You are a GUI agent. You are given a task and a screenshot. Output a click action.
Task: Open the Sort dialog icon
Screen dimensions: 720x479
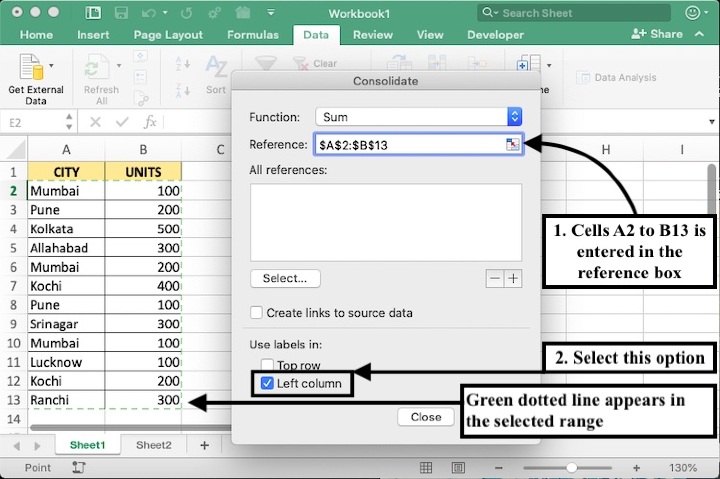point(216,67)
